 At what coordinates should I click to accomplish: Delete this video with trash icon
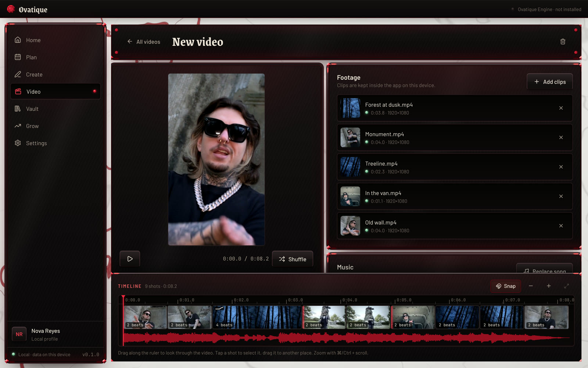click(563, 42)
